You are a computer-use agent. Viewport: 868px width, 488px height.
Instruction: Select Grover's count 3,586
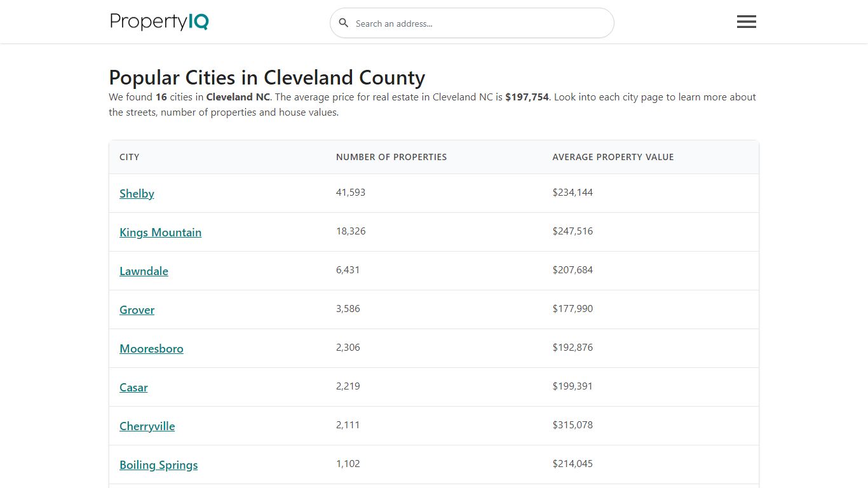(348, 309)
